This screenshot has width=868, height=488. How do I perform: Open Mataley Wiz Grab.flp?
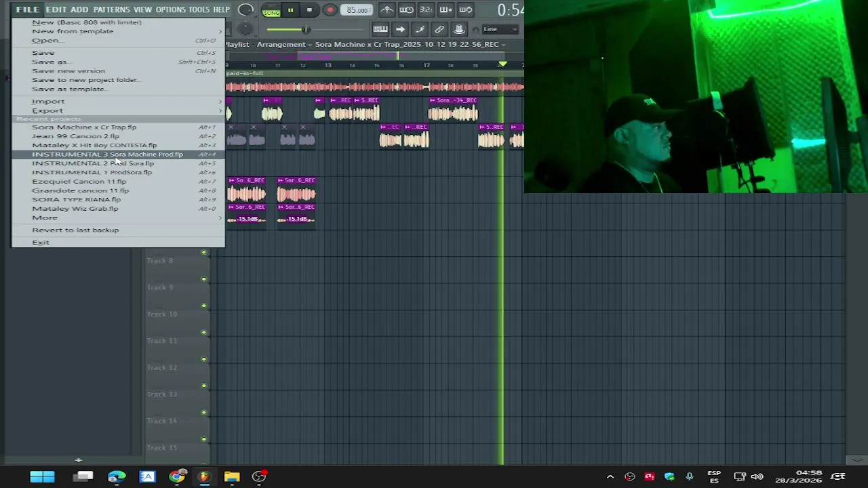pyautogui.click(x=118, y=208)
